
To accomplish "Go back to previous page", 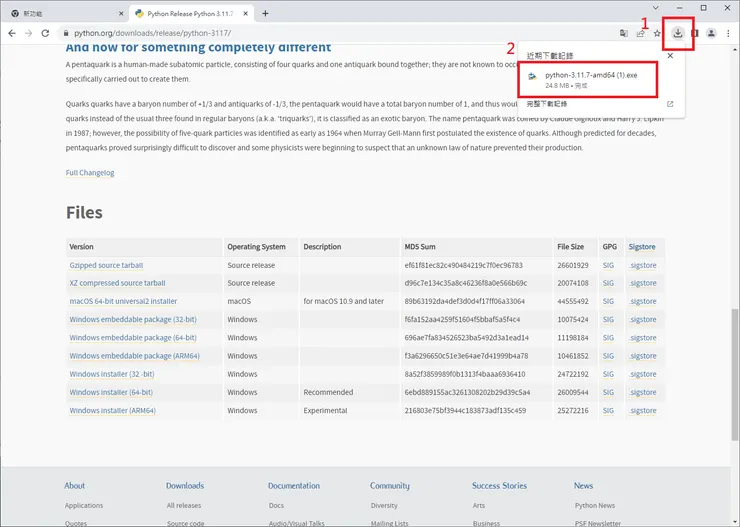I will point(11,33).
